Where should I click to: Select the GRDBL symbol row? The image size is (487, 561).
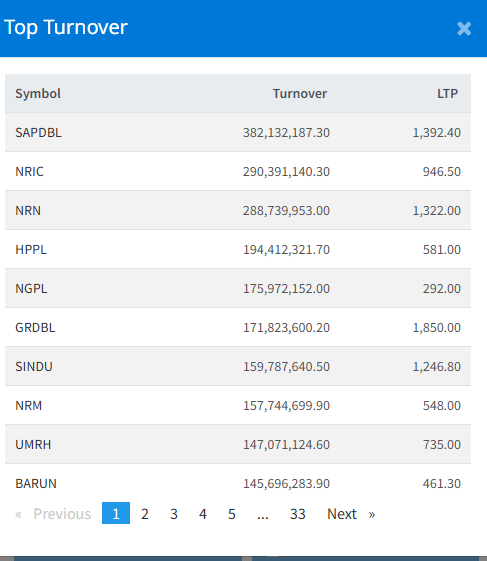(238, 327)
